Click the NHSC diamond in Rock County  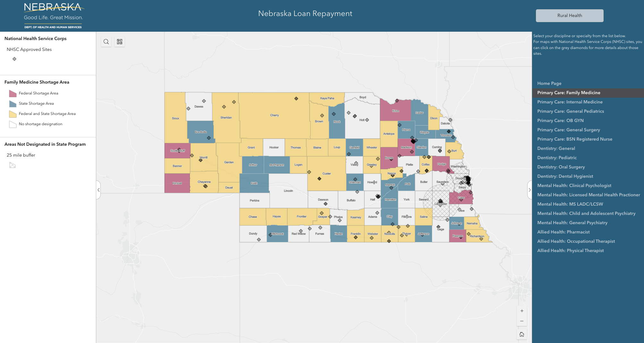coord(334,114)
